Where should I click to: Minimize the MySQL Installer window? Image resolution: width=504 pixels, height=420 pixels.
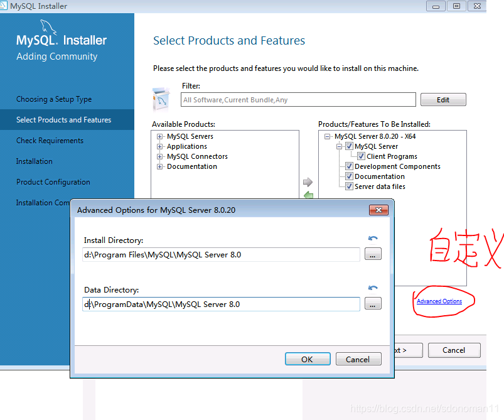436,6
